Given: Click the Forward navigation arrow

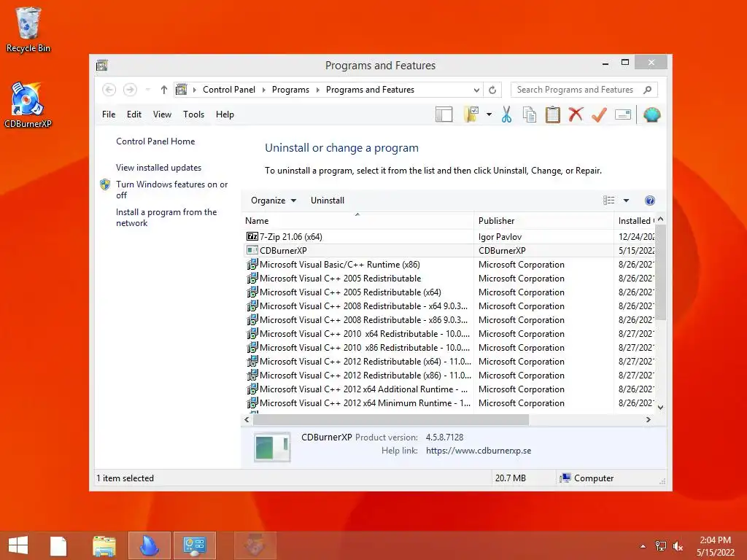Looking at the screenshot, I should tap(130, 90).
